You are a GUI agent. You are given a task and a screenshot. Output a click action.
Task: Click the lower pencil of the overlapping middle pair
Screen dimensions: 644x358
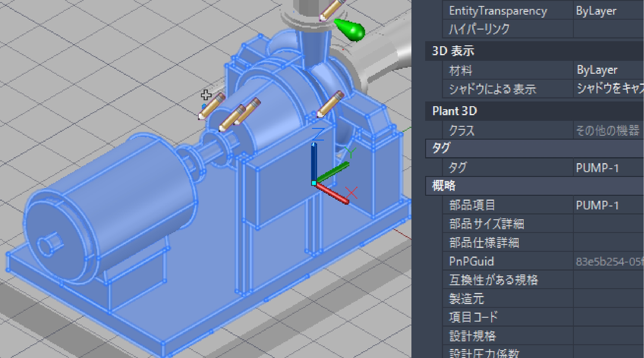(x=232, y=118)
